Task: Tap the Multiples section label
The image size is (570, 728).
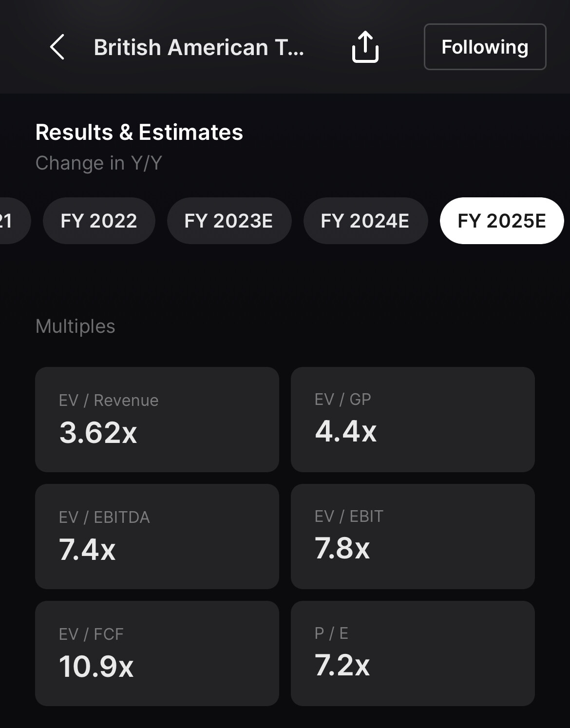Action: (x=75, y=326)
